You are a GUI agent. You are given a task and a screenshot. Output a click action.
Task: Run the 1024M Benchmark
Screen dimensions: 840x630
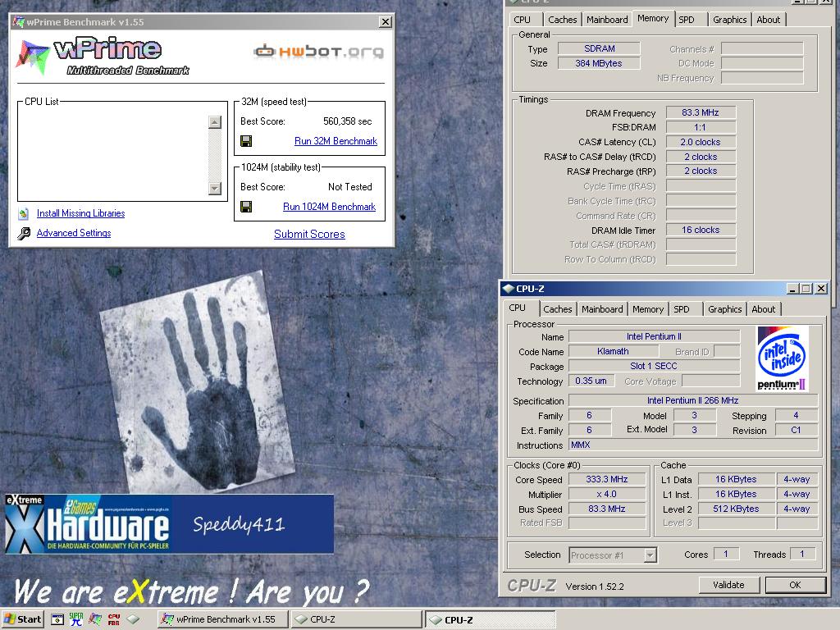point(330,207)
